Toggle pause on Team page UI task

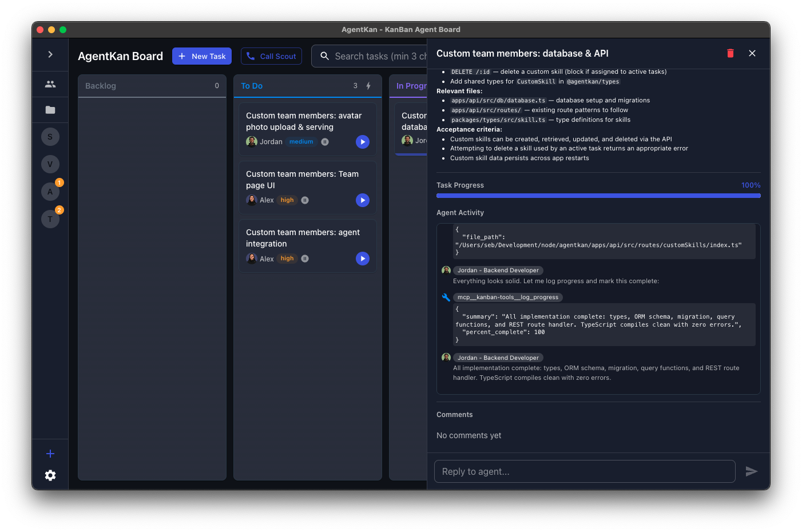[x=305, y=200]
